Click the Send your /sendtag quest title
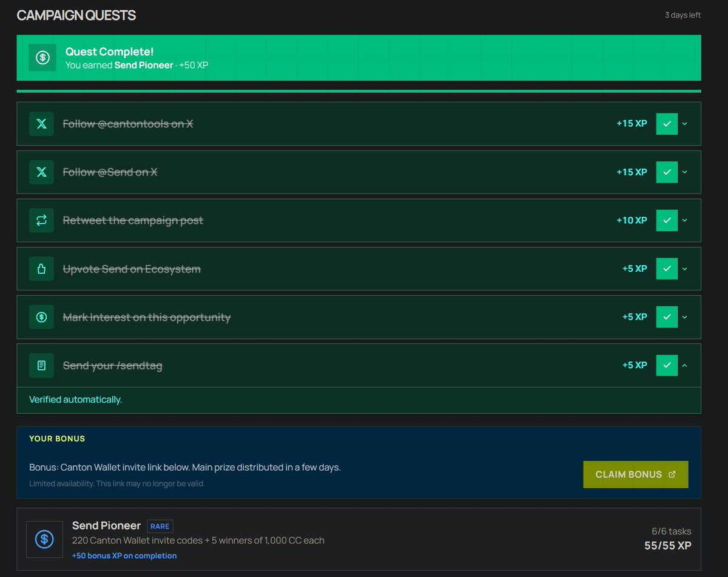This screenshot has height=577, width=728. click(x=113, y=365)
